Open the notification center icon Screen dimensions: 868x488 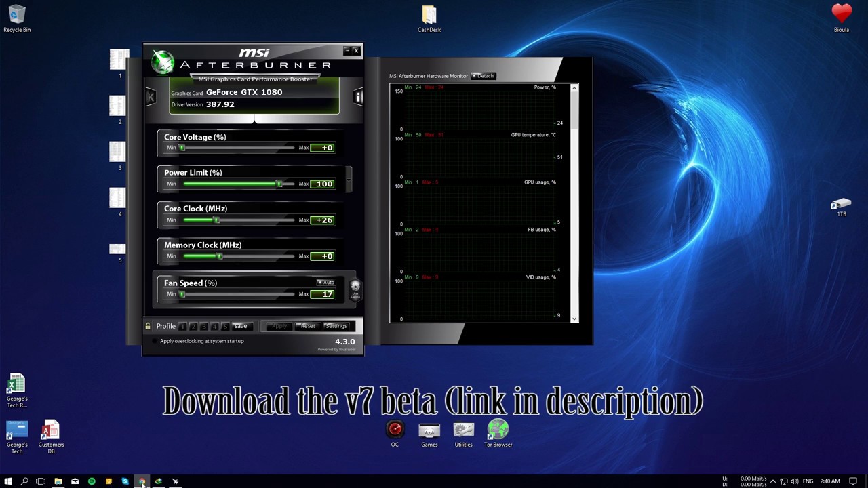coord(853,481)
